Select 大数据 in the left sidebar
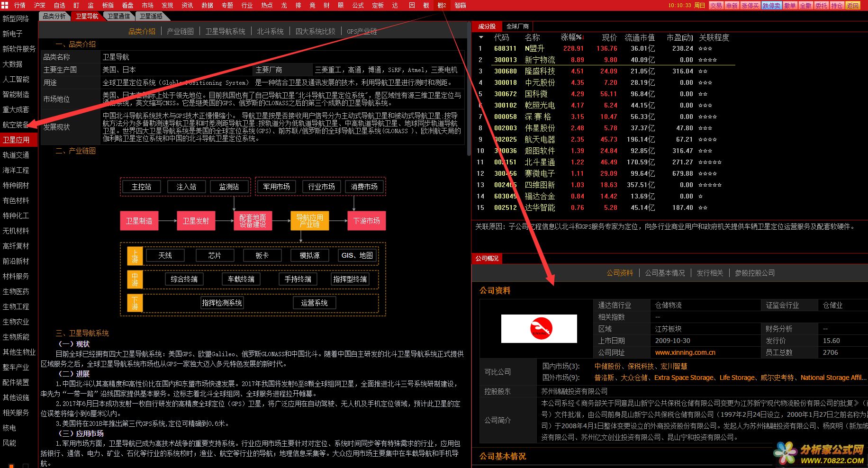The width and height of the screenshot is (868, 468). (12, 64)
